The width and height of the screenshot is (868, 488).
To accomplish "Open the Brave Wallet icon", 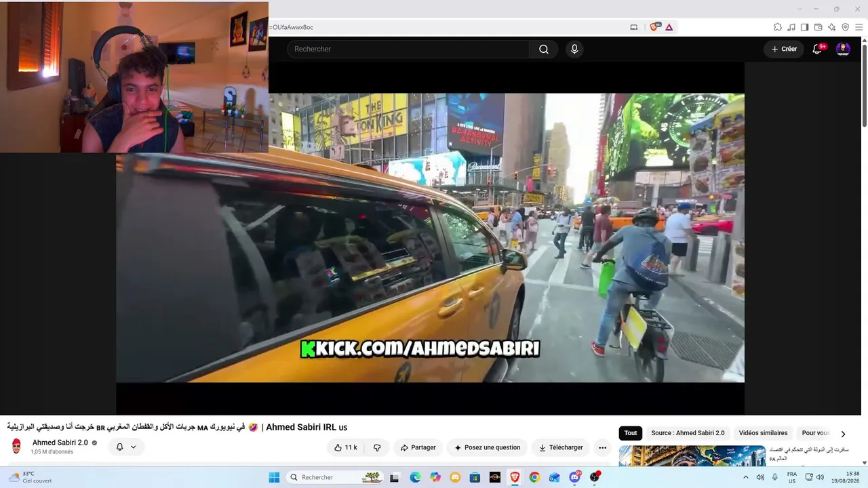I will [x=818, y=27].
